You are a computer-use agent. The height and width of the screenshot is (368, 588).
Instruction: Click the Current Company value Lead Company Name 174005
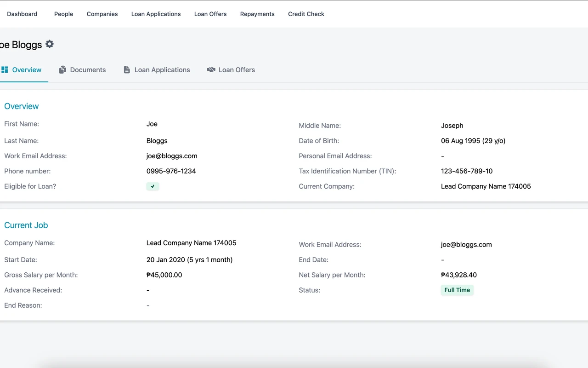[486, 186]
